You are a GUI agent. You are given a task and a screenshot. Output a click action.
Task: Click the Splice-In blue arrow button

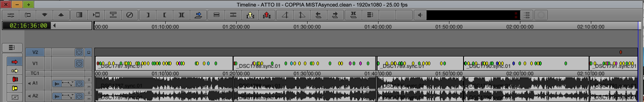click(x=198, y=15)
